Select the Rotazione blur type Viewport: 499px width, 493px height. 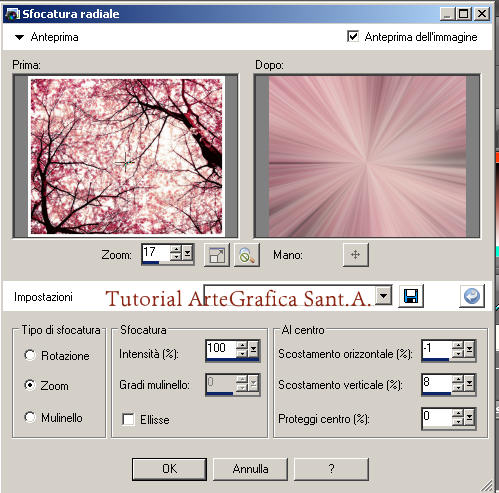[x=30, y=355]
